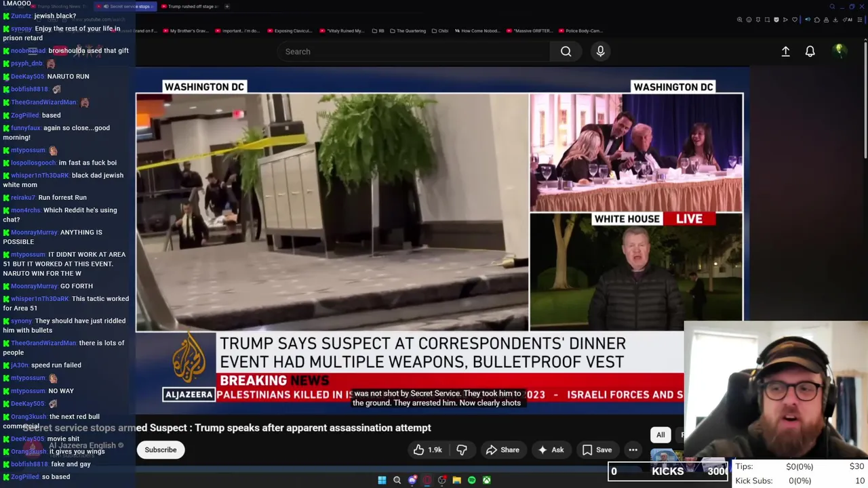Open the YouTube account avatar menu
The image size is (868, 488).
pyautogui.click(x=839, y=51)
